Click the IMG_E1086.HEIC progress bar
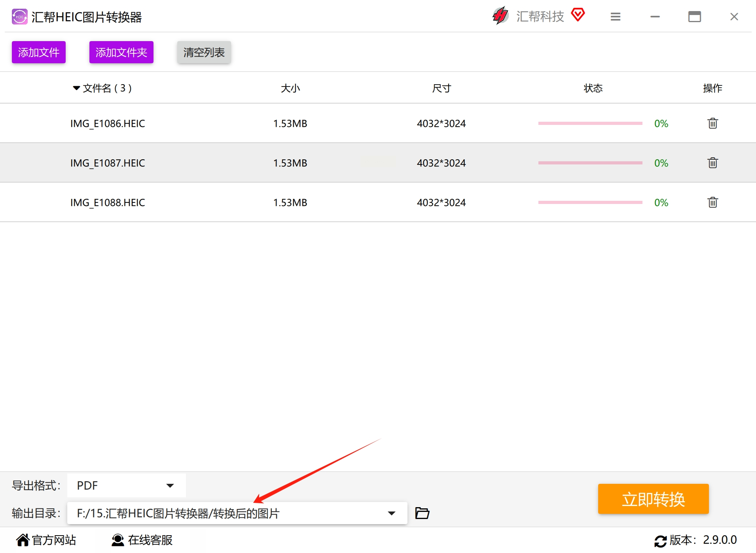The width and height of the screenshot is (756, 553). (x=590, y=123)
